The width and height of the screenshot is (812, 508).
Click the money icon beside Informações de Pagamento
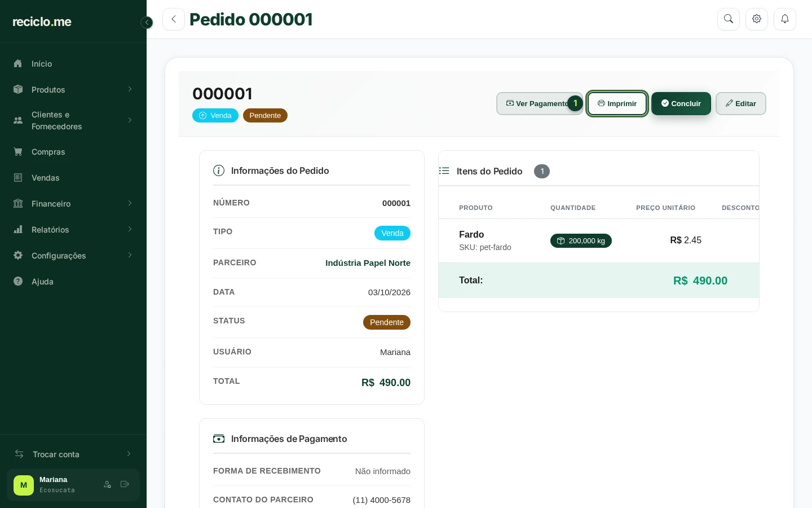pyautogui.click(x=219, y=439)
